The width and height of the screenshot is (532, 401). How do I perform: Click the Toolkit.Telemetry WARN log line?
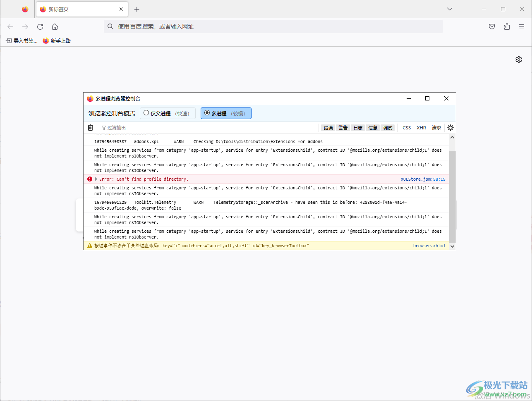pyautogui.click(x=266, y=205)
